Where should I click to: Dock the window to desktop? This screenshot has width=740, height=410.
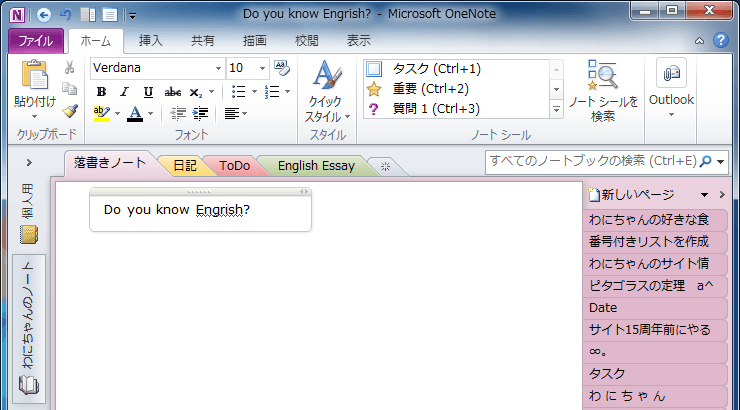pyautogui.click(x=88, y=15)
